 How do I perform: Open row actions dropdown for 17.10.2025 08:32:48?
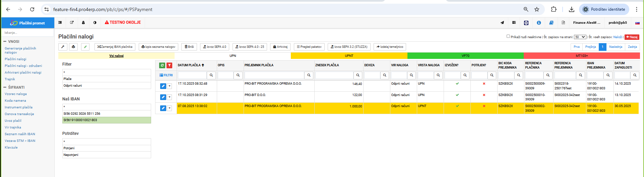pyautogui.click(x=170, y=86)
